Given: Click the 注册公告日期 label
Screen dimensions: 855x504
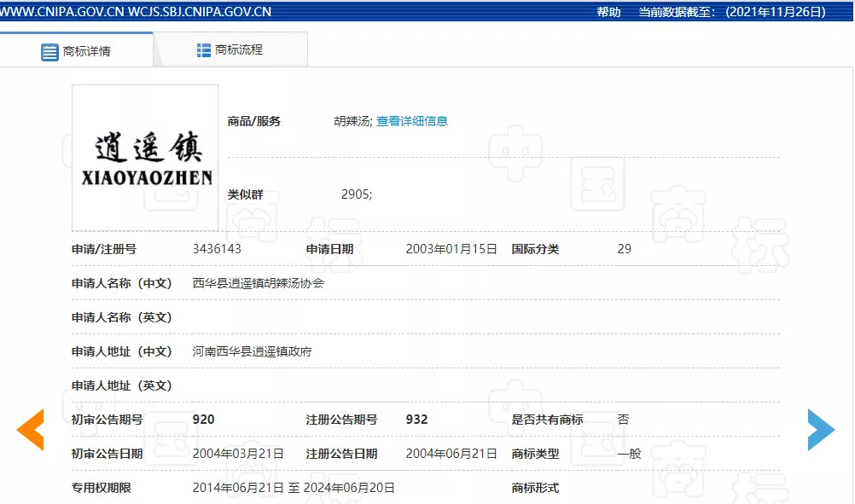Looking at the screenshot, I should coord(342,454).
